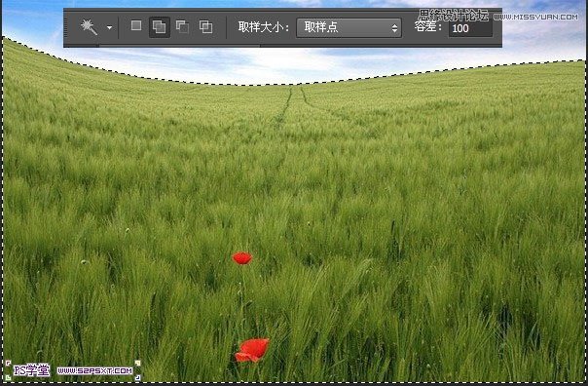Select the Magic Wand tool icon

point(89,27)
